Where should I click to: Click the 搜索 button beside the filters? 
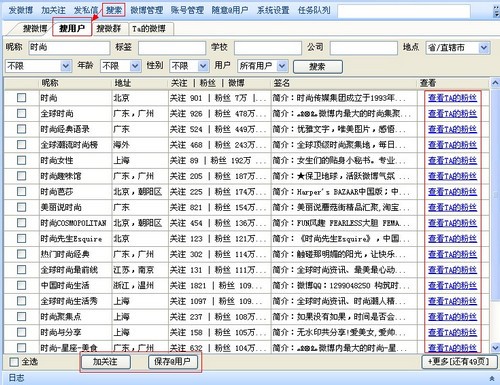pyautogui.click(x=317, y=66)
